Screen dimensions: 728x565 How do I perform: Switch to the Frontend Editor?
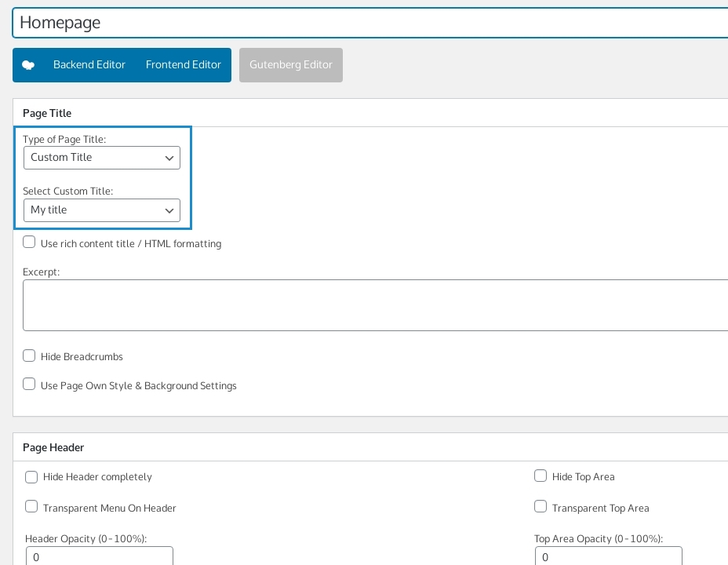click(x=183, y=65)
